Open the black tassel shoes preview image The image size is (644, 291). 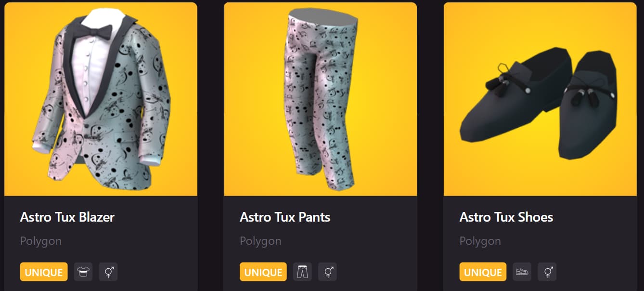coord(540,99)
